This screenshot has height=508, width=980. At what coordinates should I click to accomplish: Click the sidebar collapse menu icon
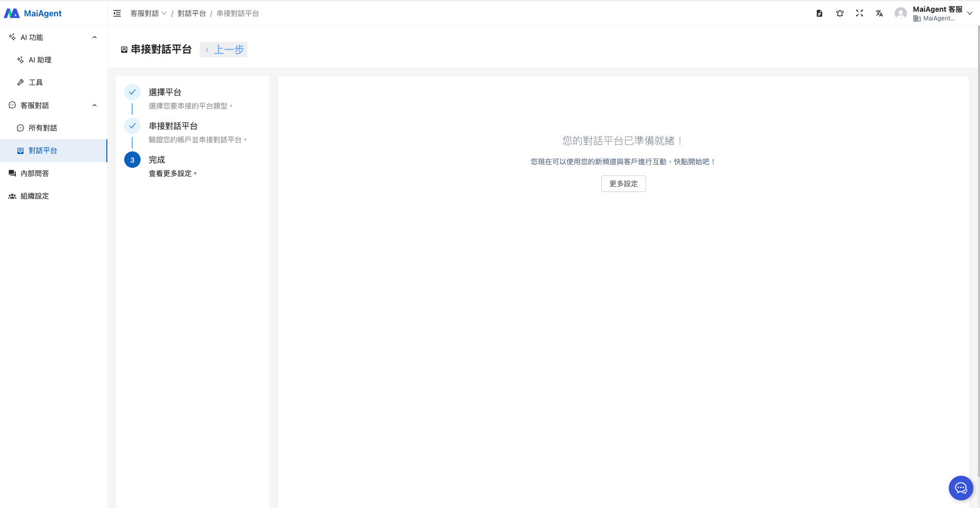[x=117, y=13]
